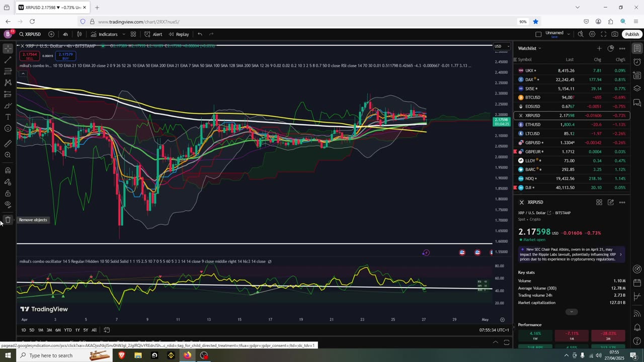Collapse bottom panel with up chevron

click(496, 342)
